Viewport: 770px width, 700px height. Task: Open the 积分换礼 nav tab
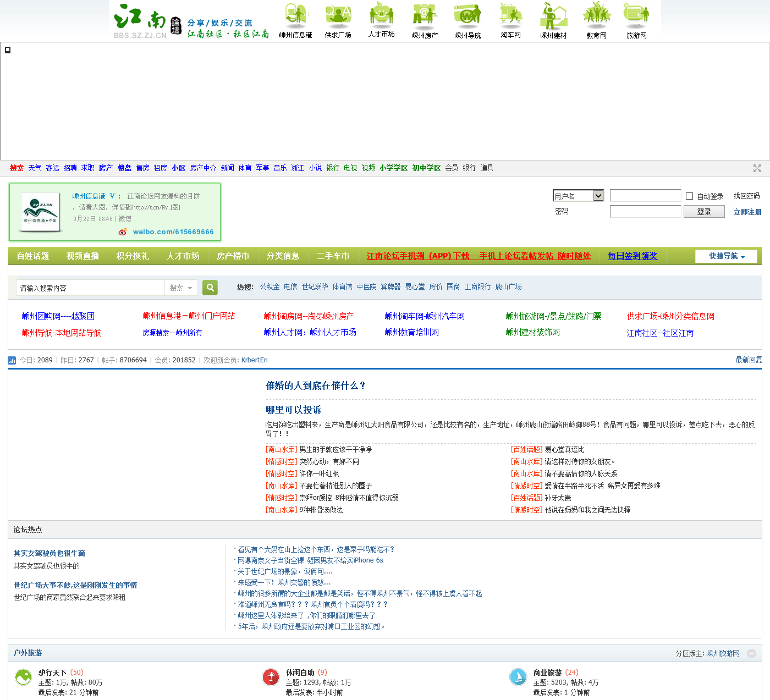[133, 256]
